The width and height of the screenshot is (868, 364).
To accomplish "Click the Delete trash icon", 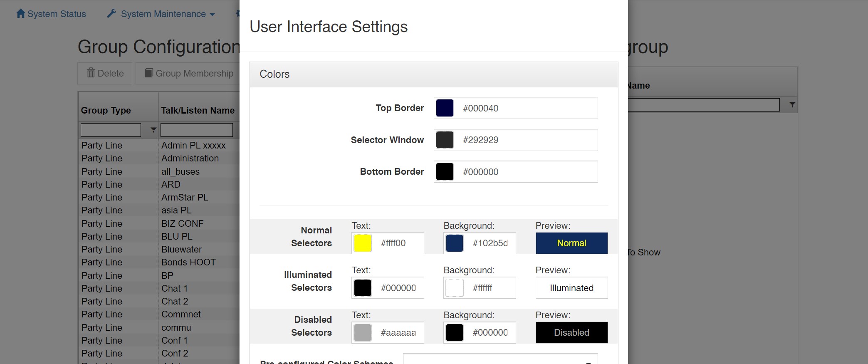I will coord(91,73).
